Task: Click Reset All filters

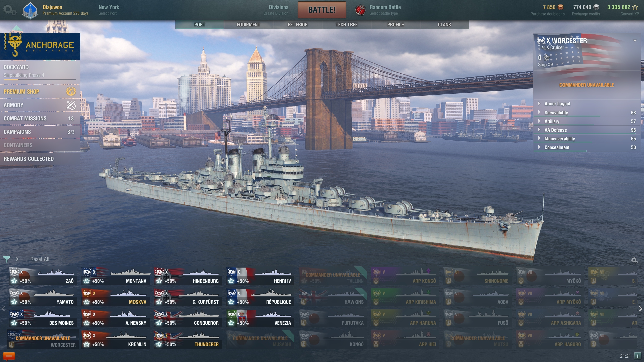Action: click(x=40, y=259)
